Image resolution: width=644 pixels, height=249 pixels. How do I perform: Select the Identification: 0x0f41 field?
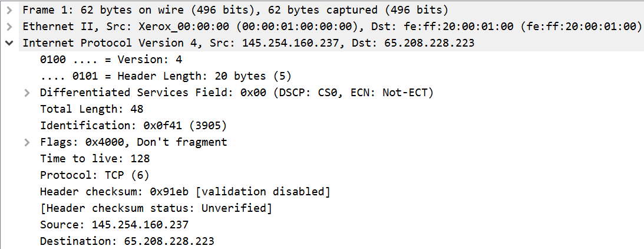pos(133,126)
